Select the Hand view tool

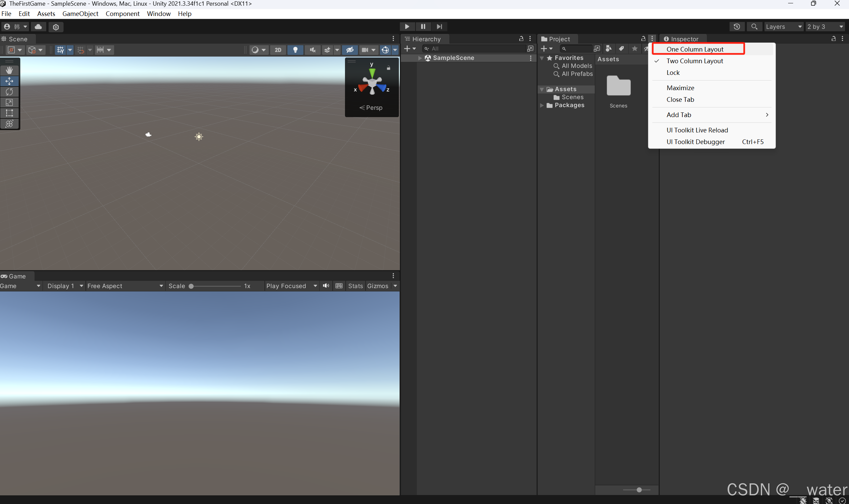click(x=9, y=70)
